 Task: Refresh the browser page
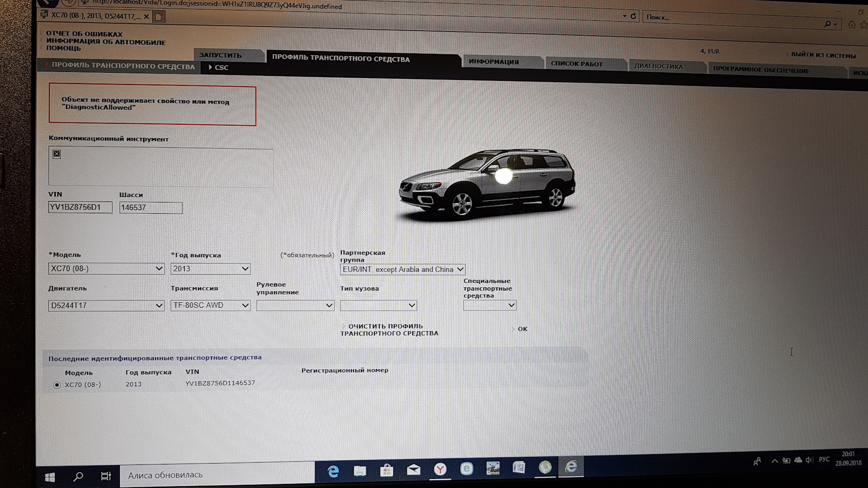633,16
